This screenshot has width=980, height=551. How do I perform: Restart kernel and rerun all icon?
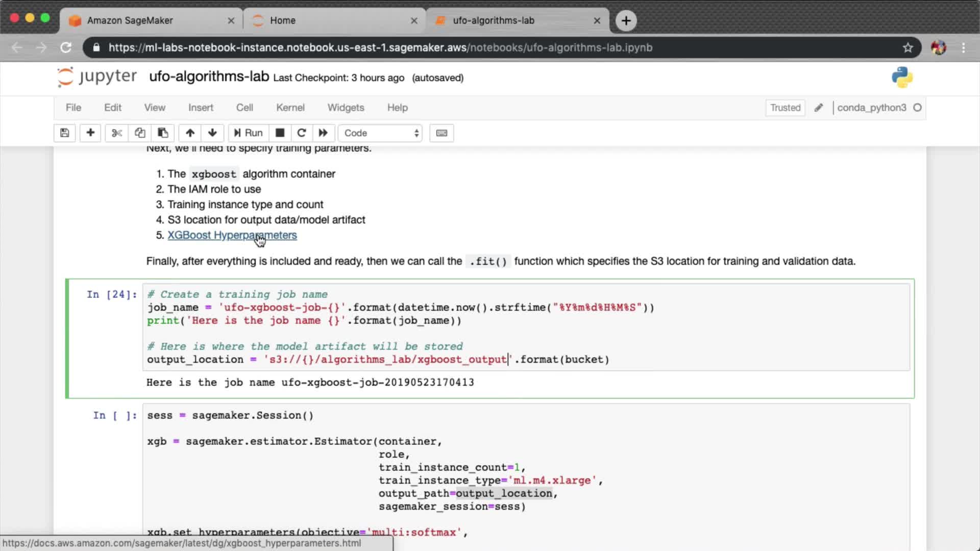tap(323, 133)
